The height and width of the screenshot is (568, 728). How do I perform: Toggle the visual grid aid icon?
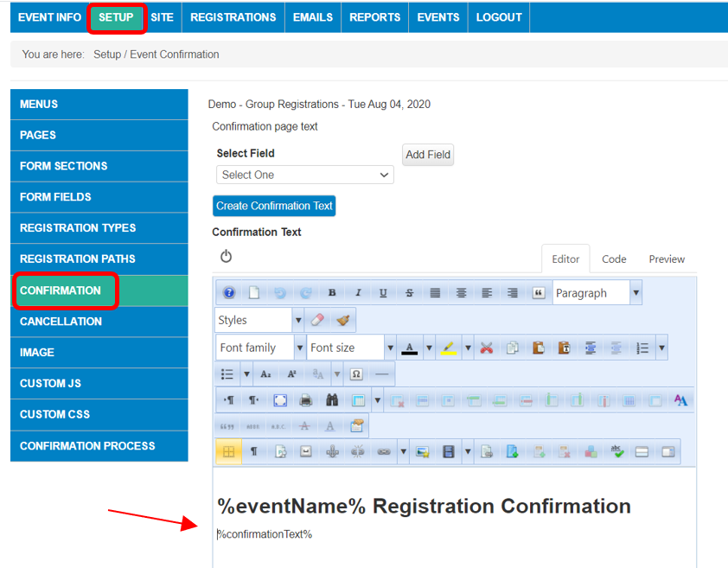228,451
